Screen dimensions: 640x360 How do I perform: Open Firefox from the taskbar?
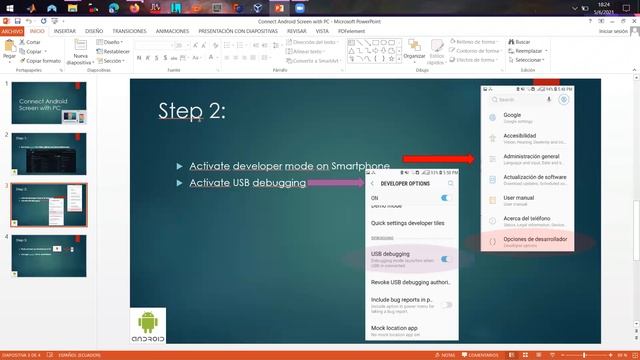(134, 8)
